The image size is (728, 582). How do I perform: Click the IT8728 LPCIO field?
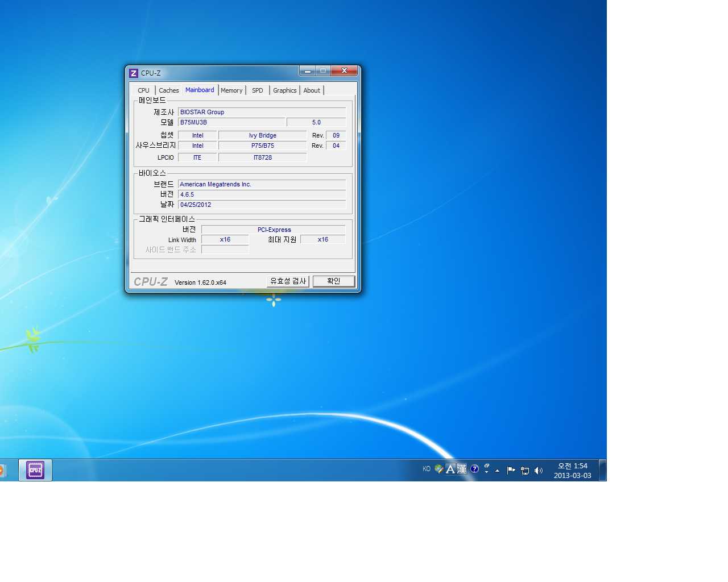tap(263, 157)
